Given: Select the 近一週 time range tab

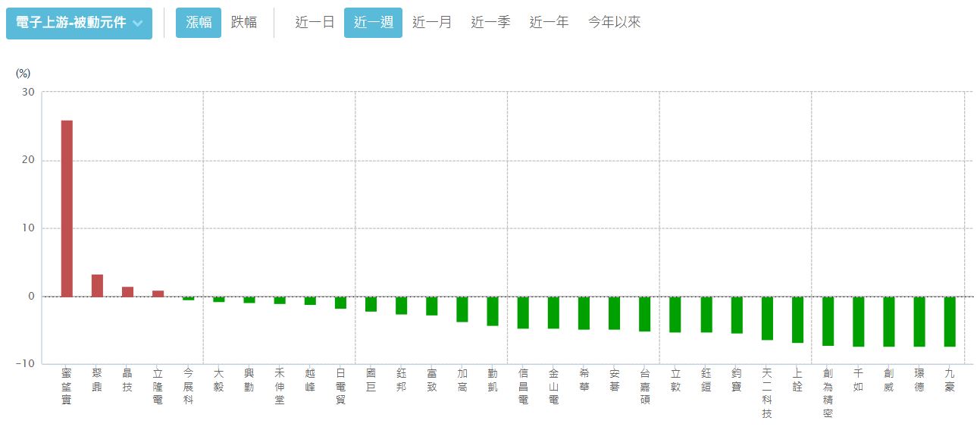Looking at the screenshot, I should tap(373, 23).
